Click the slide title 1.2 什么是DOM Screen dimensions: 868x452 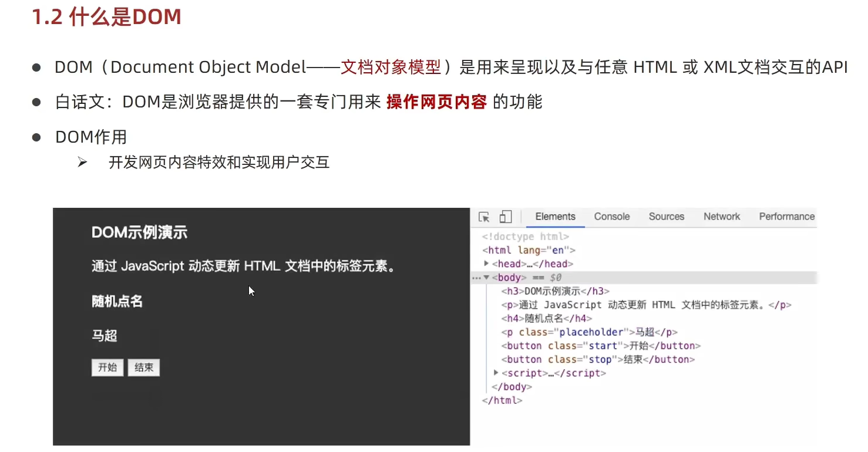(x=106, y=17)
